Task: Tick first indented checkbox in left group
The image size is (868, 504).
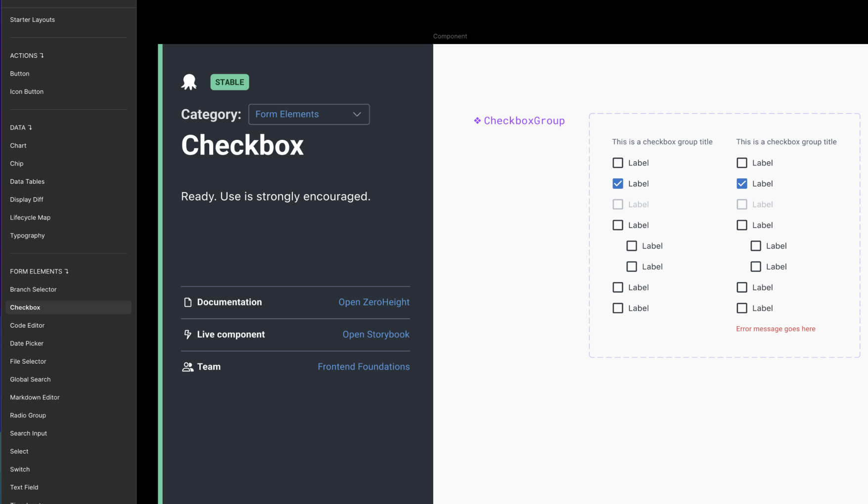Action: coord(632,246)
